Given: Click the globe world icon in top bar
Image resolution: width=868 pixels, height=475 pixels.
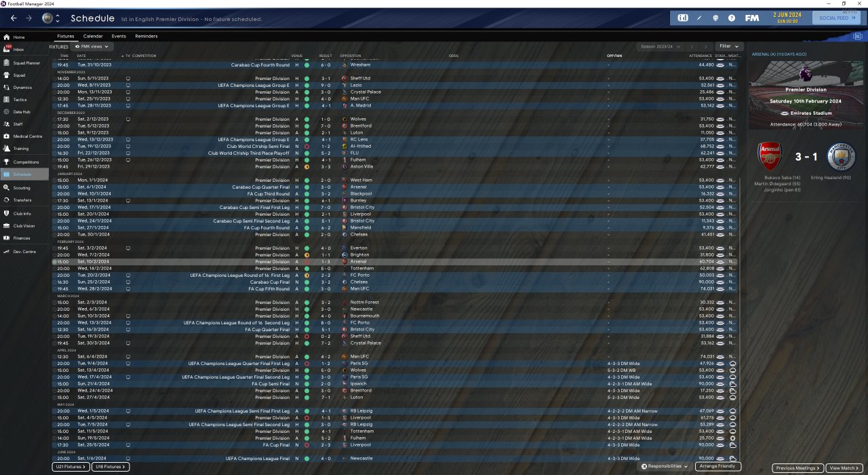Looking at the screenshot, I should [x=715, y=18].
